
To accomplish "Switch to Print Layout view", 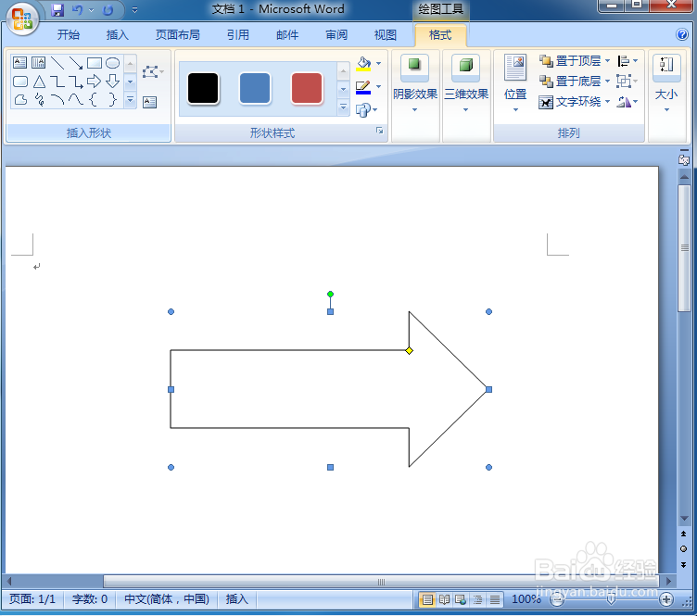I will click(427, 600).
